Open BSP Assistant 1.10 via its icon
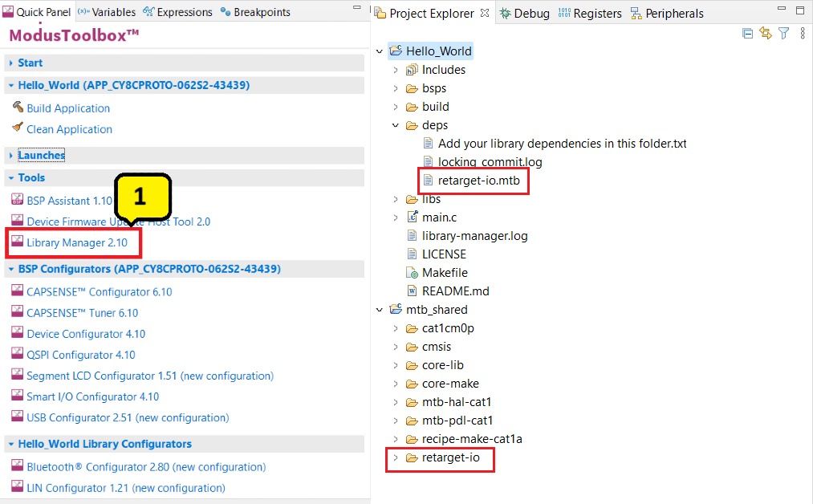Screen dimensions: 813x504 tap(17, 200)
